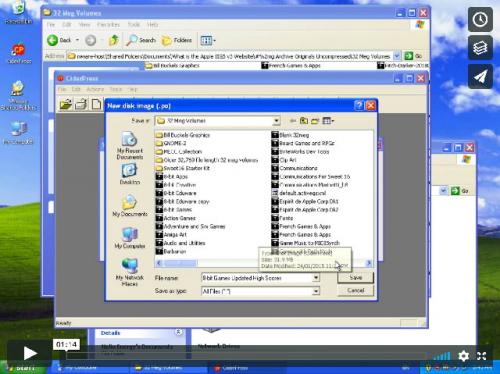The height and width of the screenshot is (374, 500).
Task: Click Search in the Explorer toolbar
Action: pyautogui.click(x=141, y=40)
